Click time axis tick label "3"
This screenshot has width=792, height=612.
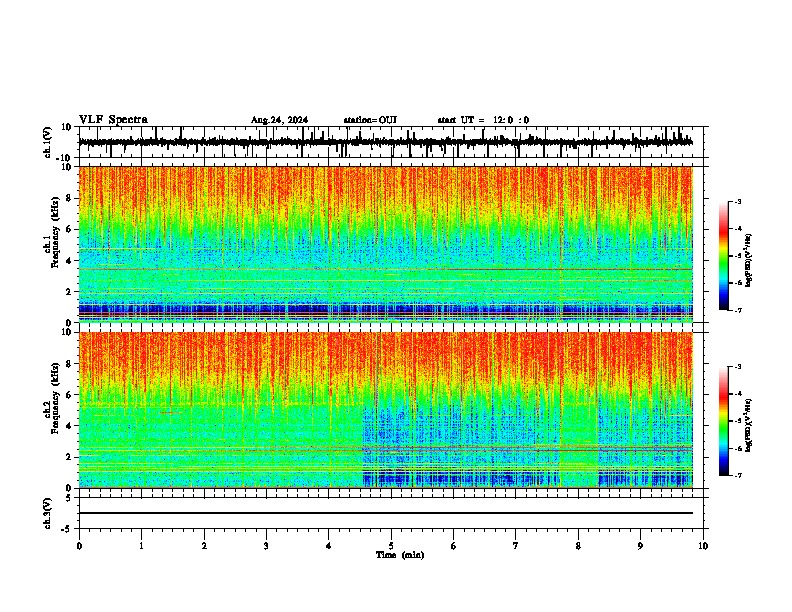click(266, 546)
